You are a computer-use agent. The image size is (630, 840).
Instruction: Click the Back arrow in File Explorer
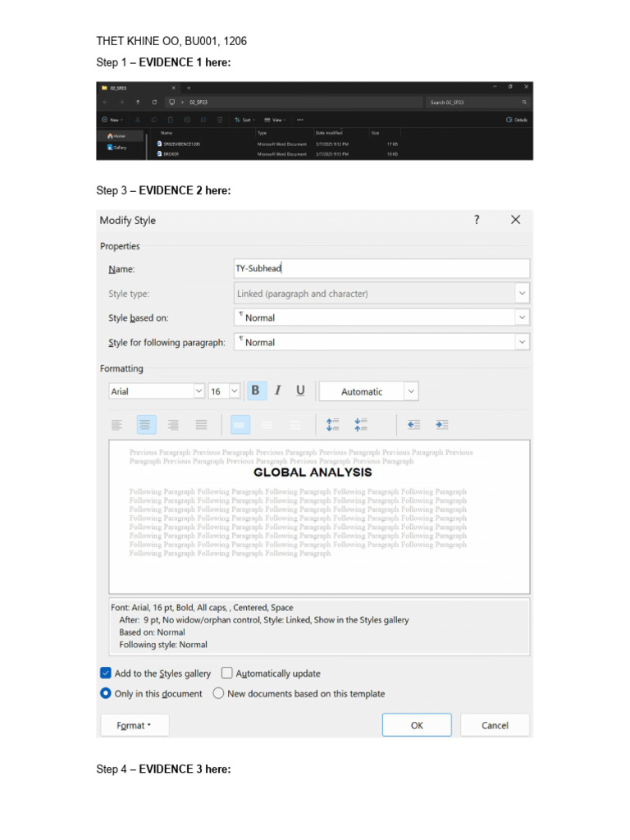coord(105,102)
